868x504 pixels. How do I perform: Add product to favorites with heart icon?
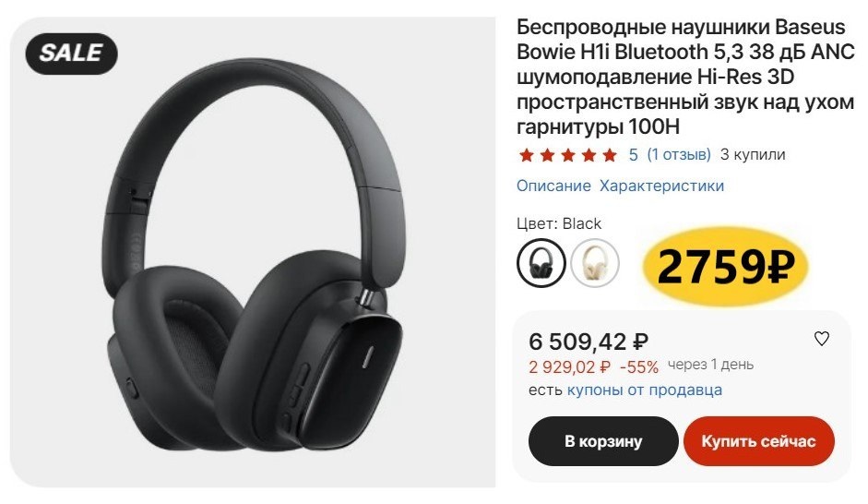click(822, 339)
